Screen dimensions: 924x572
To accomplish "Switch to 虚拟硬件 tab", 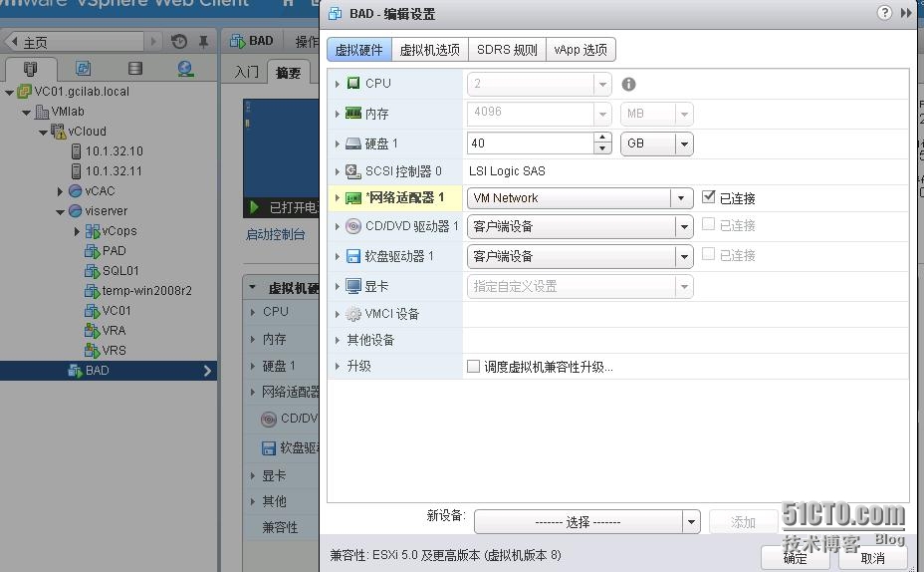I will click(x=358, y=50).
